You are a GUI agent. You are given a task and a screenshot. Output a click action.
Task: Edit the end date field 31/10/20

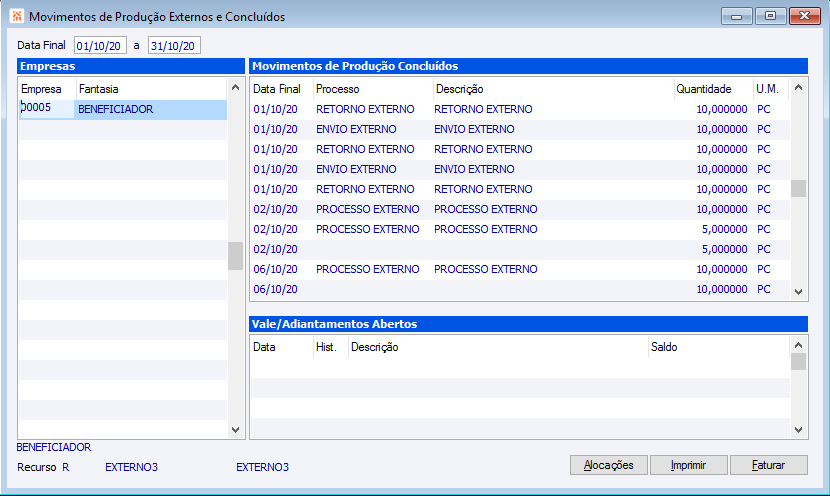click(174, 46)
